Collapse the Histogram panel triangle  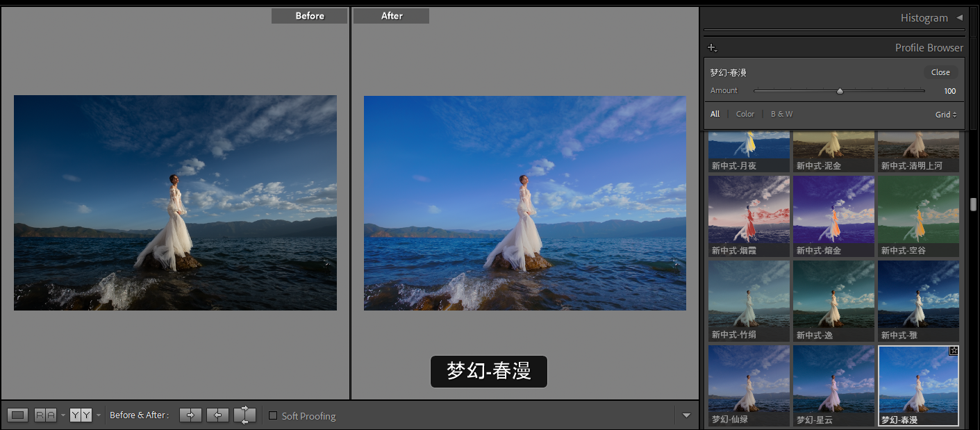click(x=959, y=17)
